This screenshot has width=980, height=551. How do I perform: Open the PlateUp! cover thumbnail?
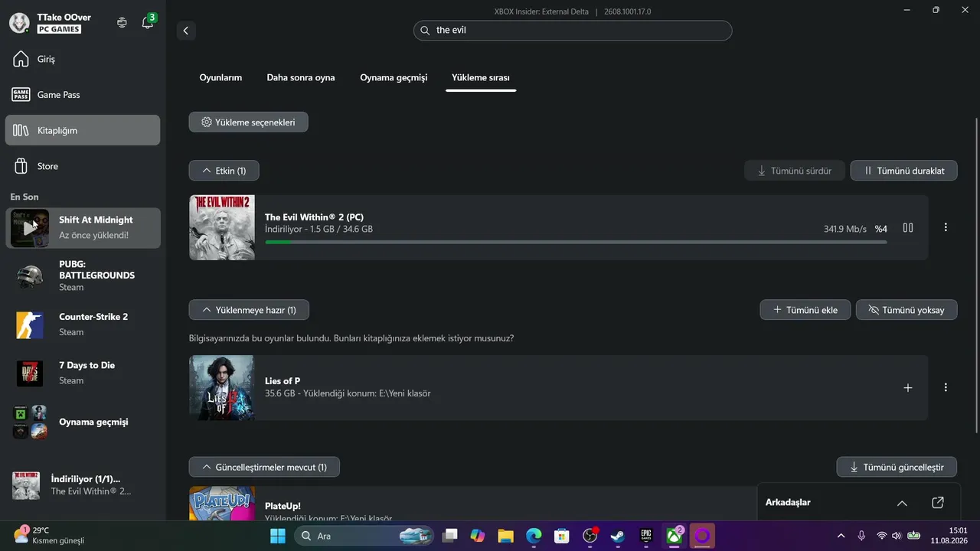click(x=221, y=504)
